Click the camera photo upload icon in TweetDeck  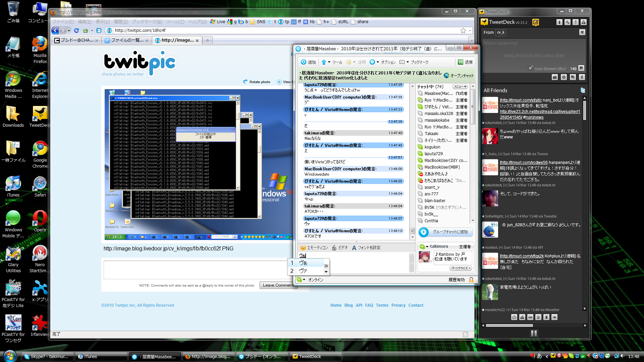point(555,77)
